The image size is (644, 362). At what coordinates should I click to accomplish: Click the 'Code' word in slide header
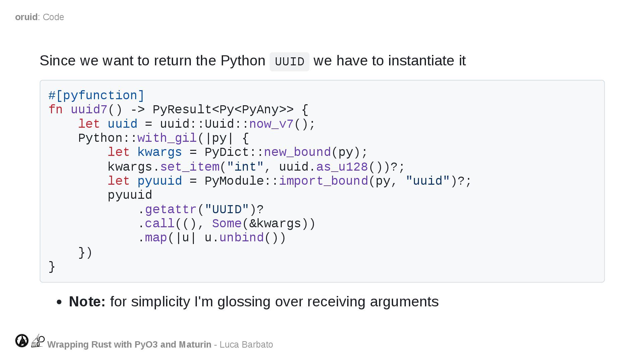[x=53, y=17]
